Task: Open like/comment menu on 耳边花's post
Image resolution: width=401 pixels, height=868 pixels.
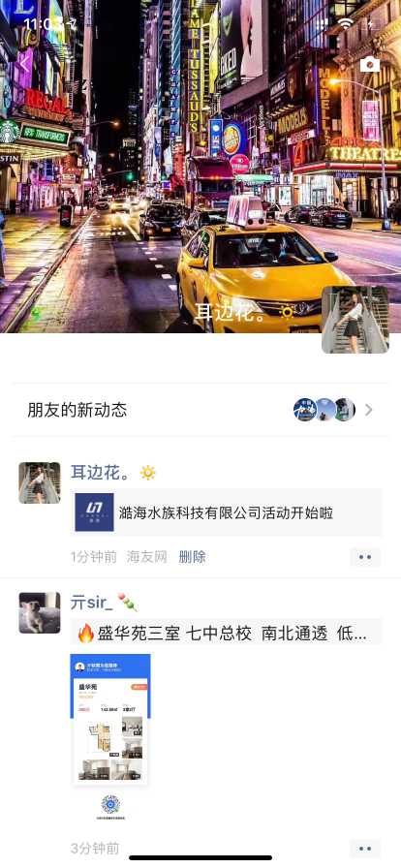Action: tap(365, 557)
